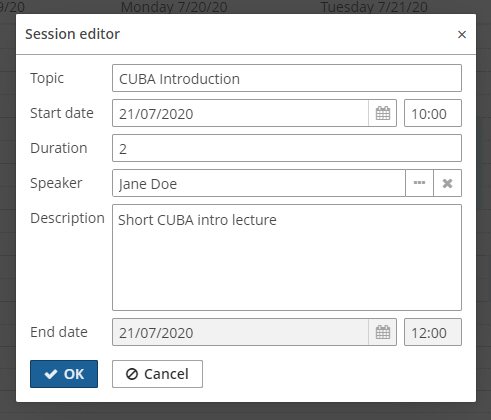491x420 pixels.
Task: Click the Description text area
Action: click(x=287, y=258)
